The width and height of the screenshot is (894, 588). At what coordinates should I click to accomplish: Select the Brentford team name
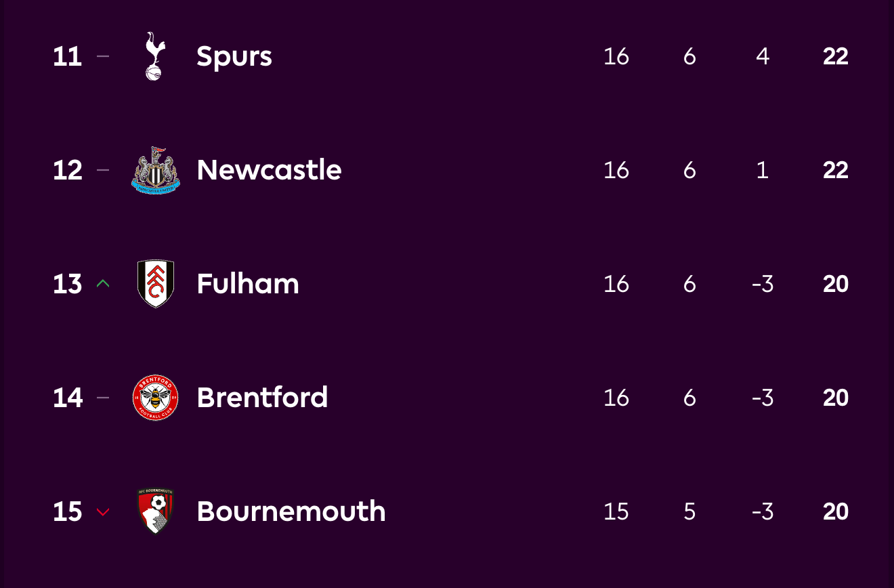point(262,398)
